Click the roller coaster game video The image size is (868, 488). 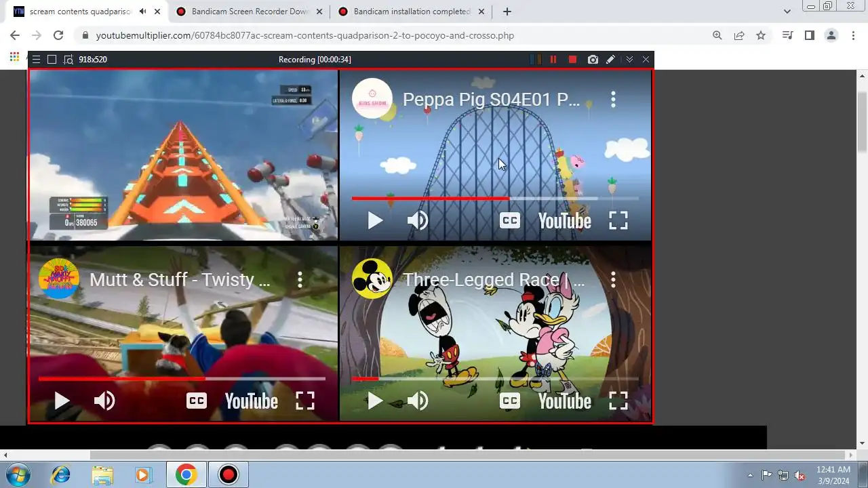tap(183, 155)
